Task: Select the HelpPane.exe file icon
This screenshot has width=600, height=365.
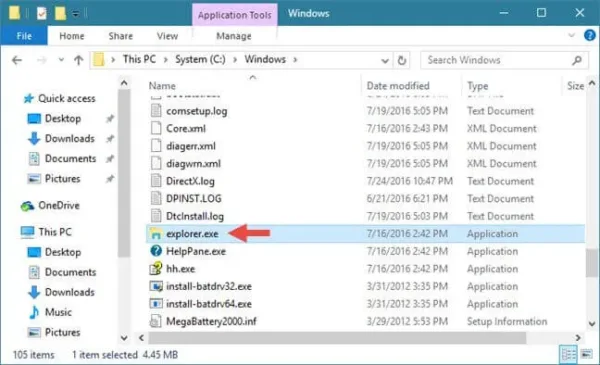Action: point(156,251)
